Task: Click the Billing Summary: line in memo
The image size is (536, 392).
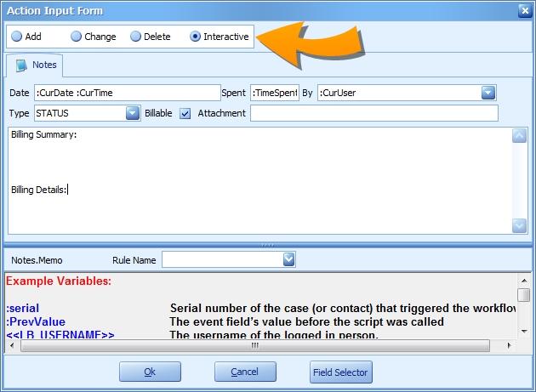Action: 43,134
